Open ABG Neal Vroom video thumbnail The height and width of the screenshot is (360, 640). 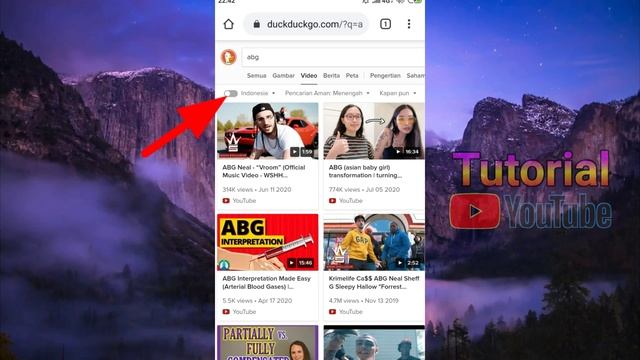(x=267, y=131)
